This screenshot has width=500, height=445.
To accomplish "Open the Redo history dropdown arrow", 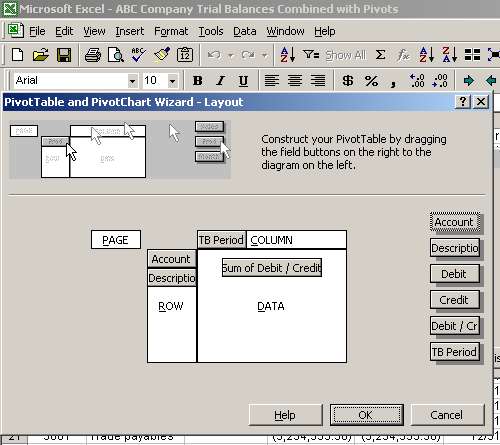I will (265, 55).
